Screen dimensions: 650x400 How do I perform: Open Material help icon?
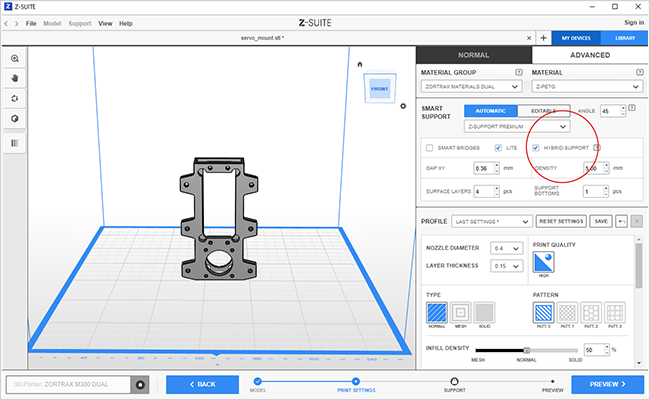640,72
